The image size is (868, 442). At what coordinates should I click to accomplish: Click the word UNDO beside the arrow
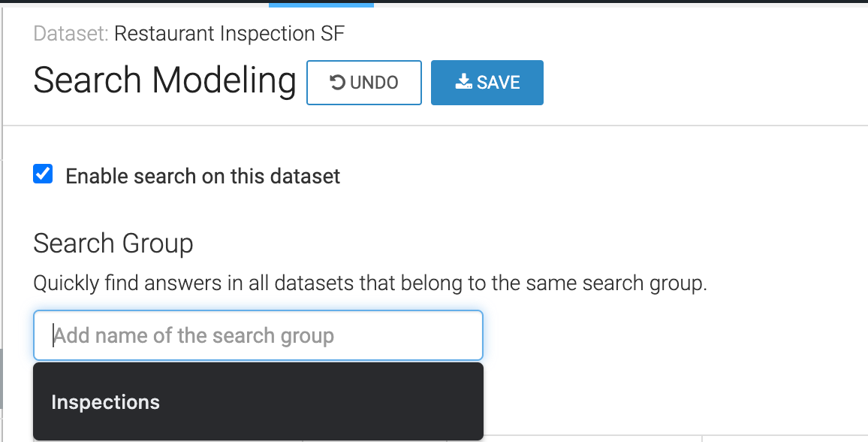(x=374, y=83)
